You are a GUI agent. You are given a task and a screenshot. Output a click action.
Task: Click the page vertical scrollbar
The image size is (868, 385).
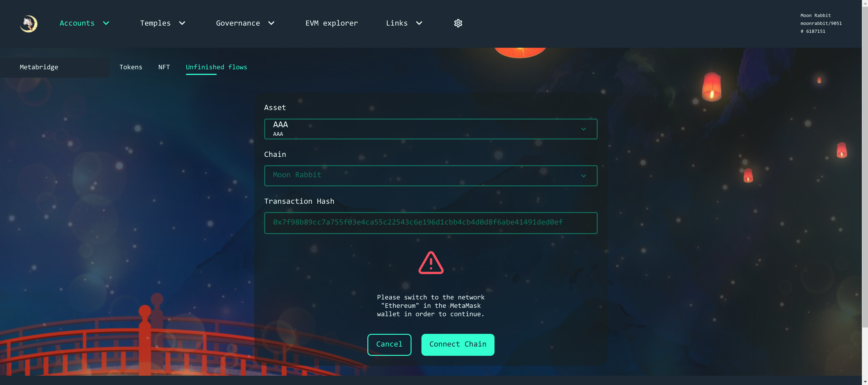click(x=865, y=165)
